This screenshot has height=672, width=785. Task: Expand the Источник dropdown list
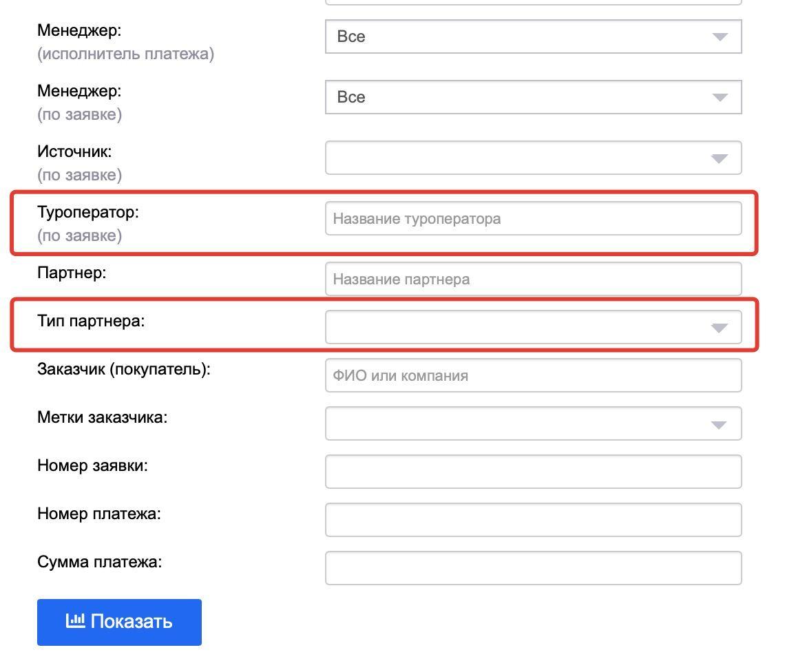coord(532,158)
